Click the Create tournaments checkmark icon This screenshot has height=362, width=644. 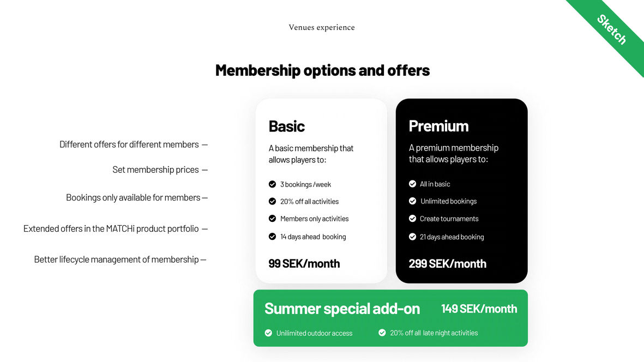click(413, 219)
